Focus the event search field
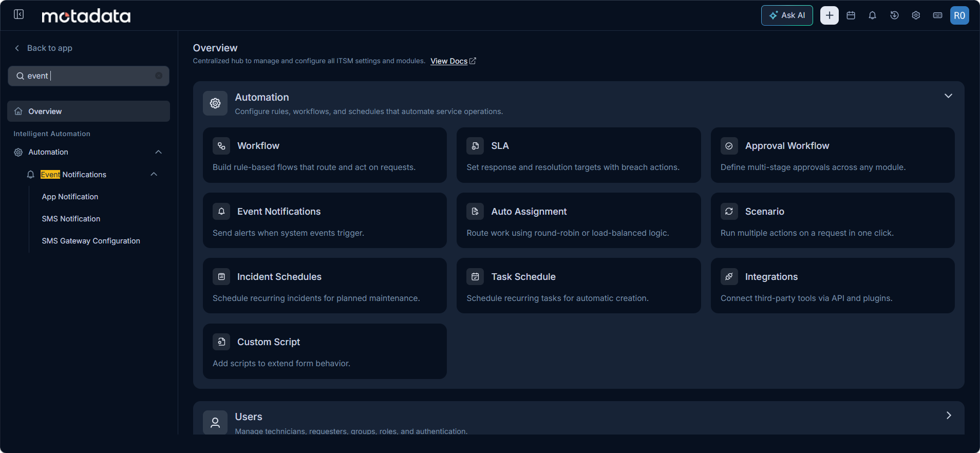This screenshot has height=453, width=980. (x=88, y=75)
